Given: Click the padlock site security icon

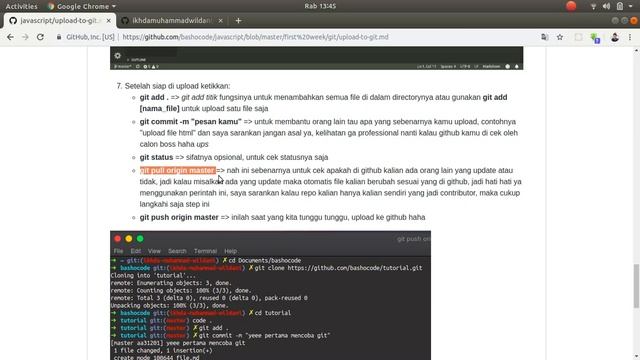Looking at the screenshot, I should pyautogui.click(x=59, y=37).
